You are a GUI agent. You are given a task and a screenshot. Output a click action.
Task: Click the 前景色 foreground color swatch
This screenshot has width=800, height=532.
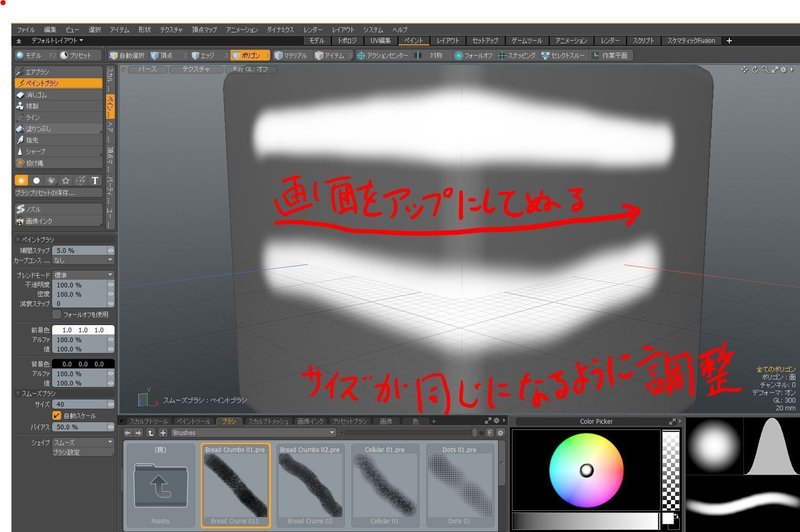83,330
